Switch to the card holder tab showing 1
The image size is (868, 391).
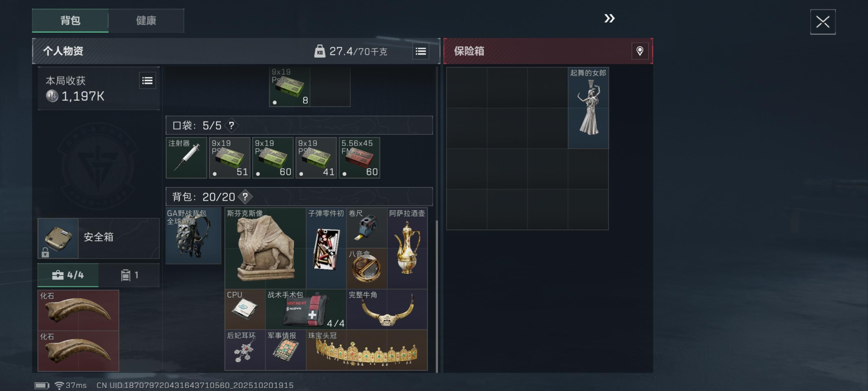[x=129, y=275]
